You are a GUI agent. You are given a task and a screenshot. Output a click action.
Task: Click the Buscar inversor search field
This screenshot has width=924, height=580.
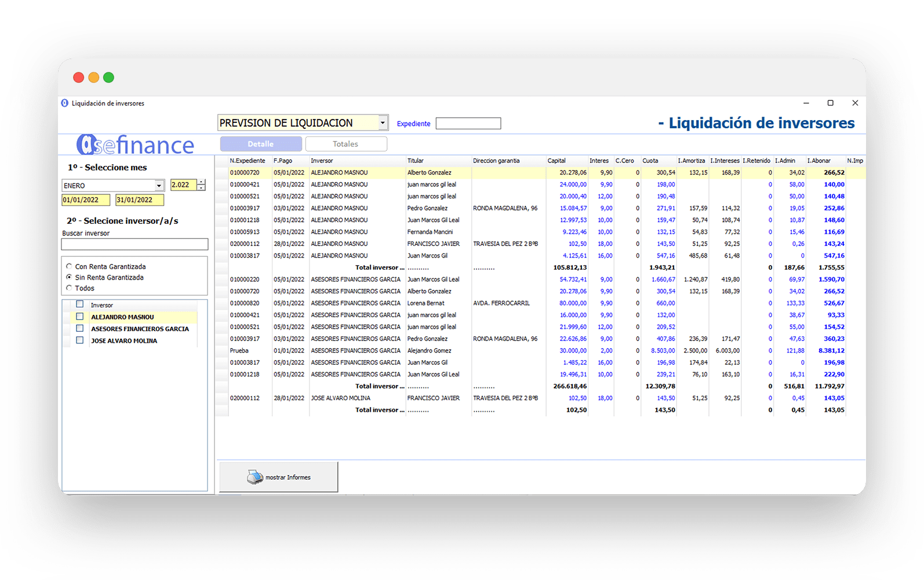coord(134,244)
